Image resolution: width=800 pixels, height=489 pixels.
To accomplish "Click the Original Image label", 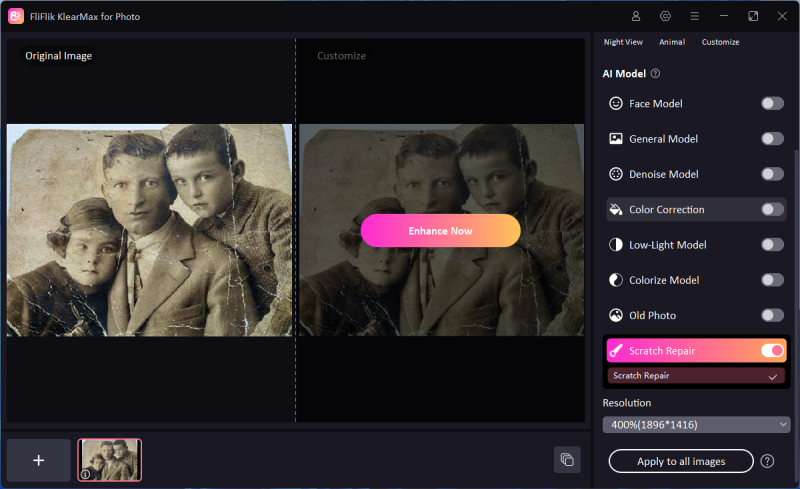I will (x=59, y=56).
